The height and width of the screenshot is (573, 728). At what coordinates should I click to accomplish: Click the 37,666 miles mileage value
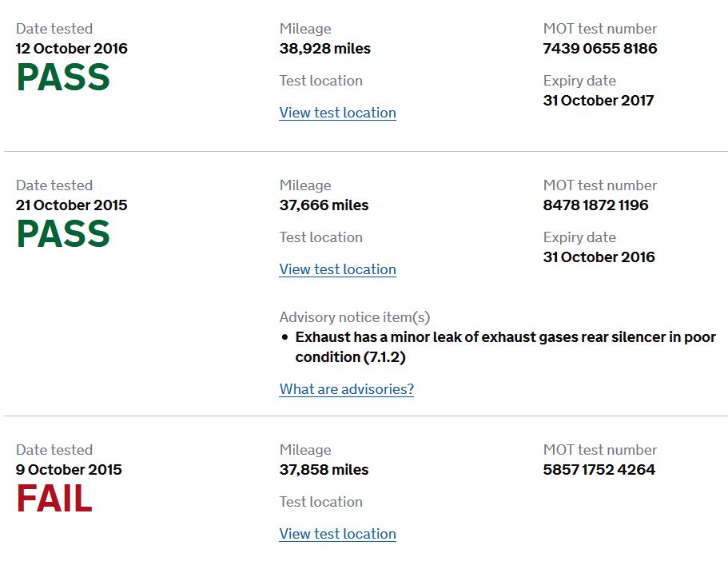324,205
